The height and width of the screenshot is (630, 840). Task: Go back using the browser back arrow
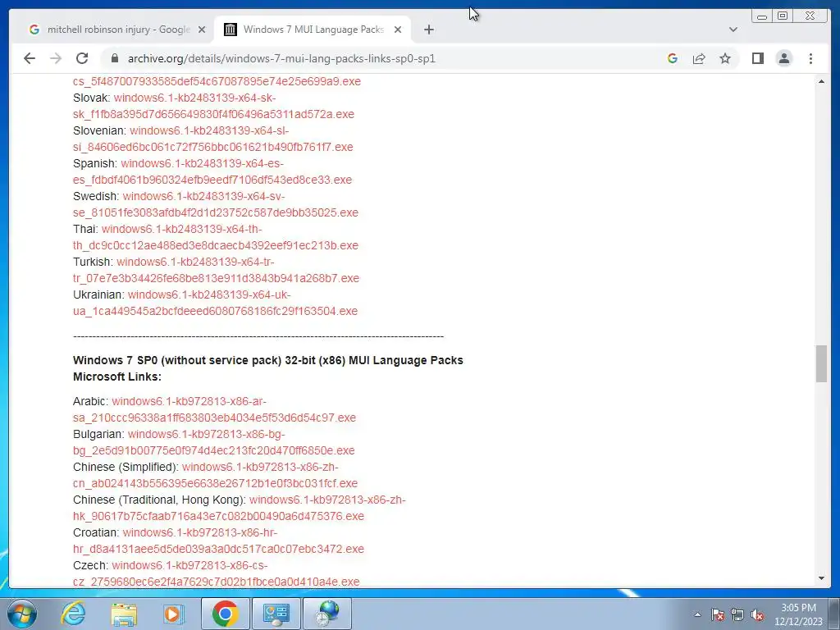tap(30, 58)
